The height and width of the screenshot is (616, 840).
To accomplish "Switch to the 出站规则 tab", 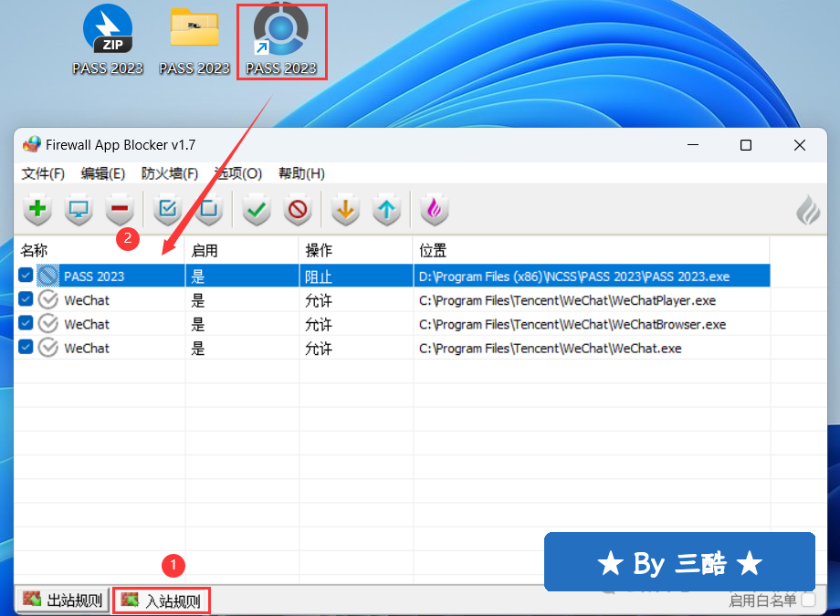I will 63,600.
